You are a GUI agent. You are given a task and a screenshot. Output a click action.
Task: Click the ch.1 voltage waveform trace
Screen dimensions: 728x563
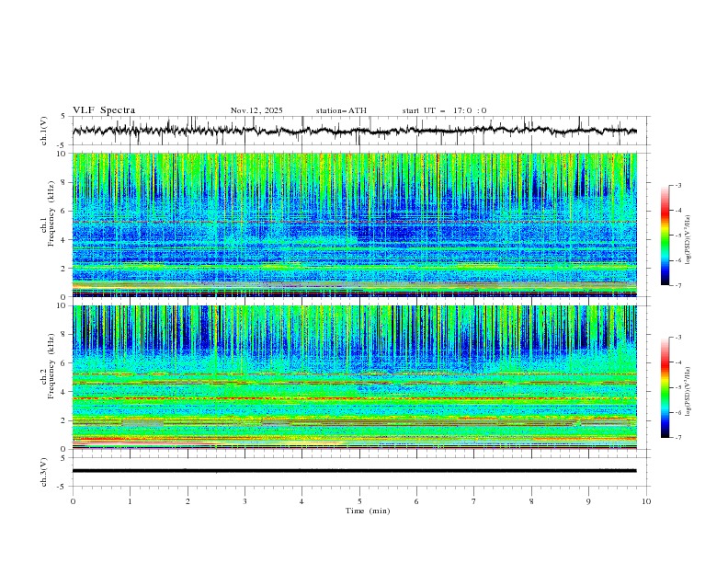point(354,131)
